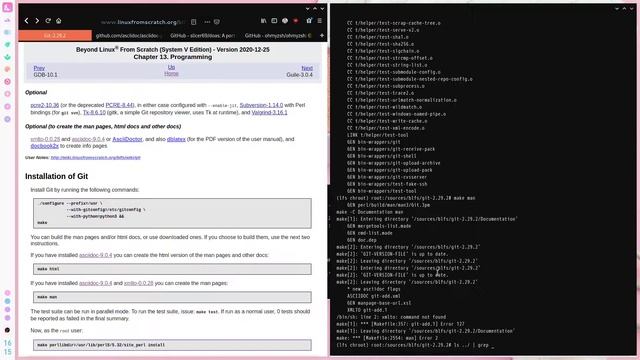Click terminal line 'ASCIIDOC git-add.xml'
The image size is (640, 360).
point(374,296)
